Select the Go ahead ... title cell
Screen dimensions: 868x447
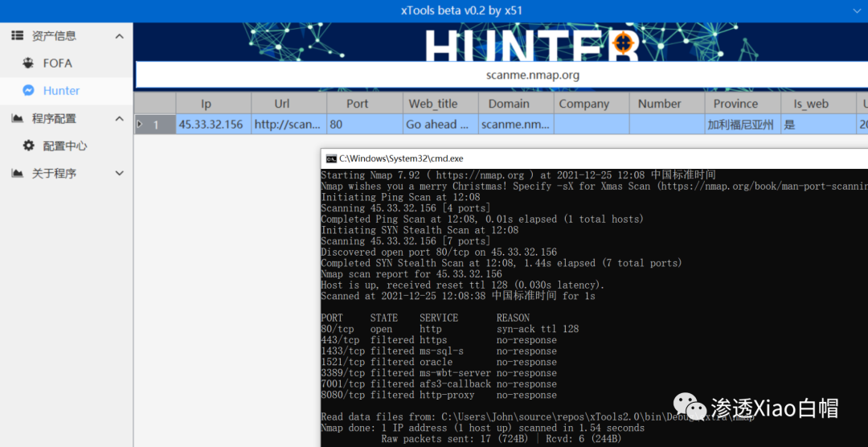click(440, 125)
